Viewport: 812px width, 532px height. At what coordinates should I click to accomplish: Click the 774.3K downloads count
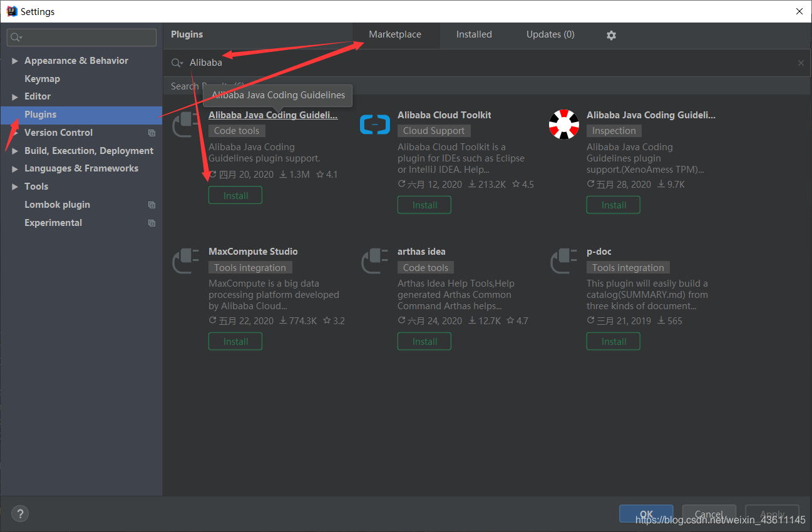[298, 321]
